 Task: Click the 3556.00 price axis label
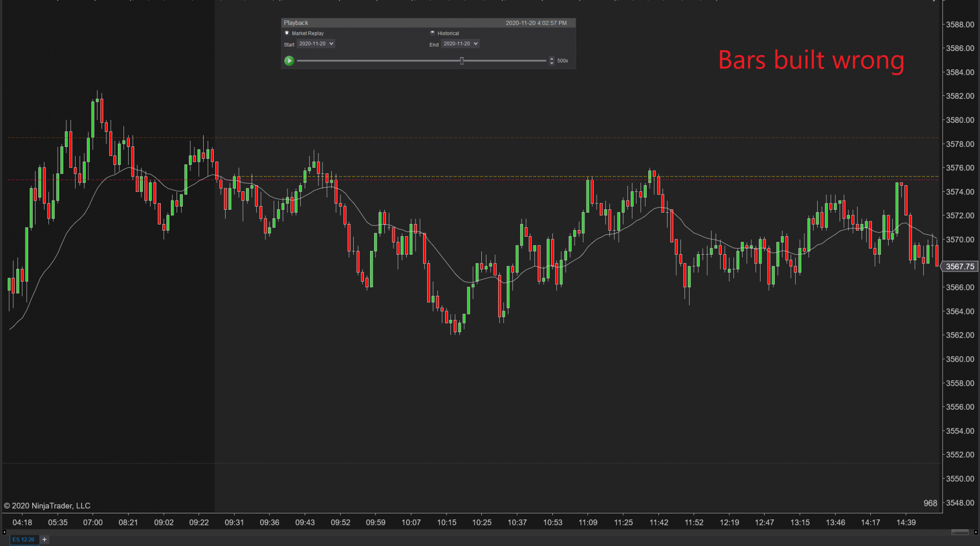[960, 407]
